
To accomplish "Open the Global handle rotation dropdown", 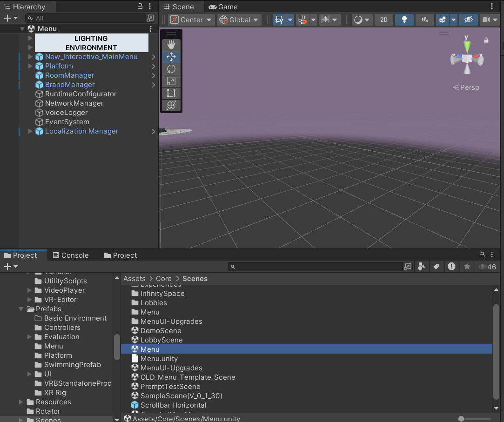I will [x=239, y=20].
